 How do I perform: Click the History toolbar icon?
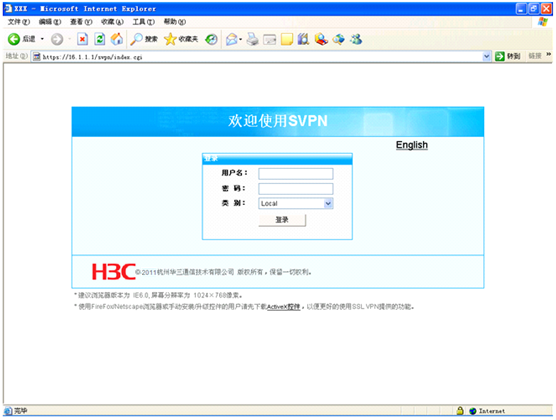tap(211, 39)
